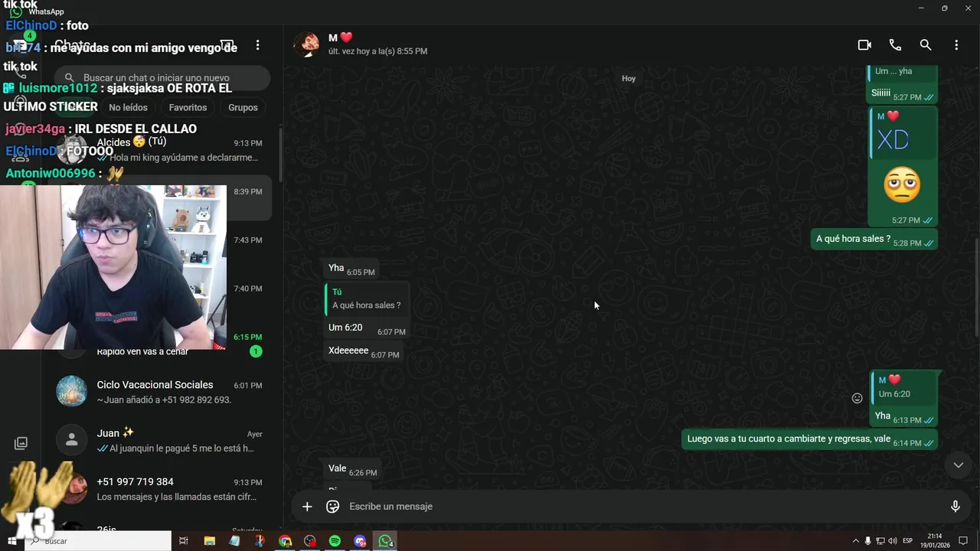The width and height of the screenshot is (980, 551).
Task: Open the conversation options menu (three dots)
Action: coord(956,45)
